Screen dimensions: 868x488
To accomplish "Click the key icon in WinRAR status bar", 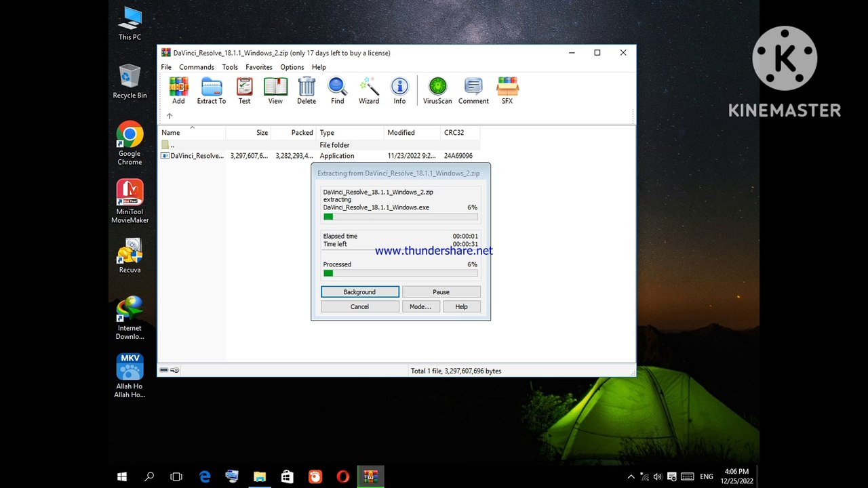I will click(175, 370).
